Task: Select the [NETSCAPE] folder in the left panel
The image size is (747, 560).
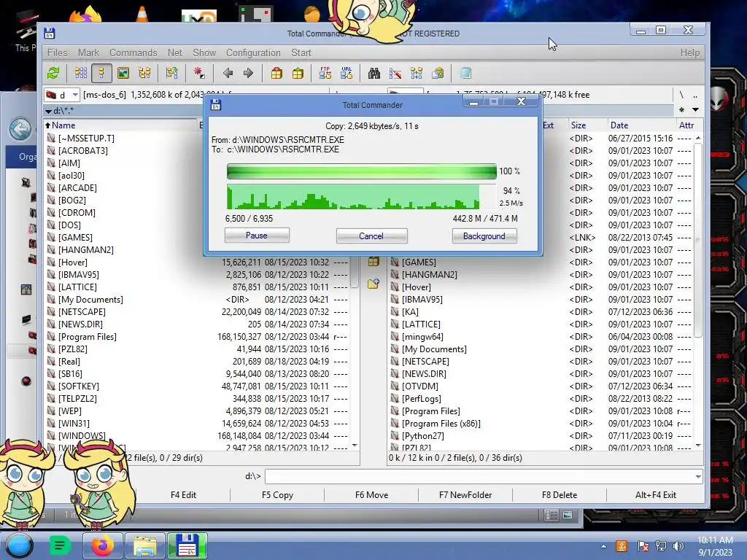Action: (x=82, y=312)
